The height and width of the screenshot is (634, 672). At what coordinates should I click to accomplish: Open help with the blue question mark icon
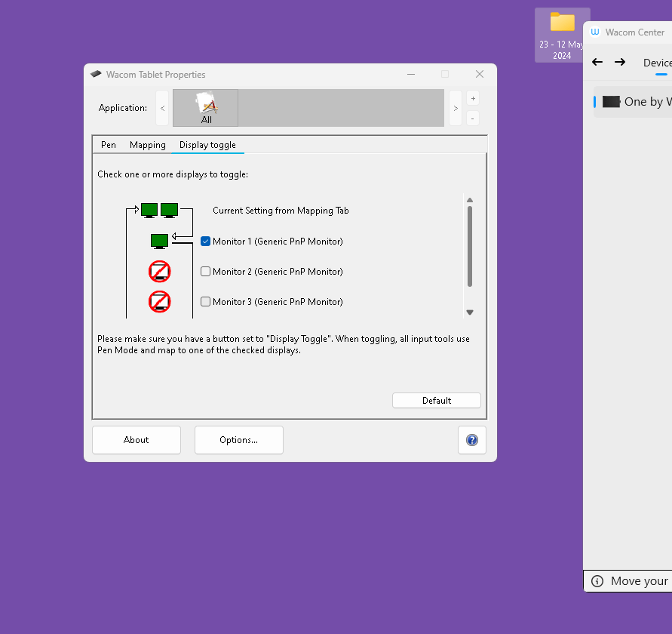coord(472,440)
